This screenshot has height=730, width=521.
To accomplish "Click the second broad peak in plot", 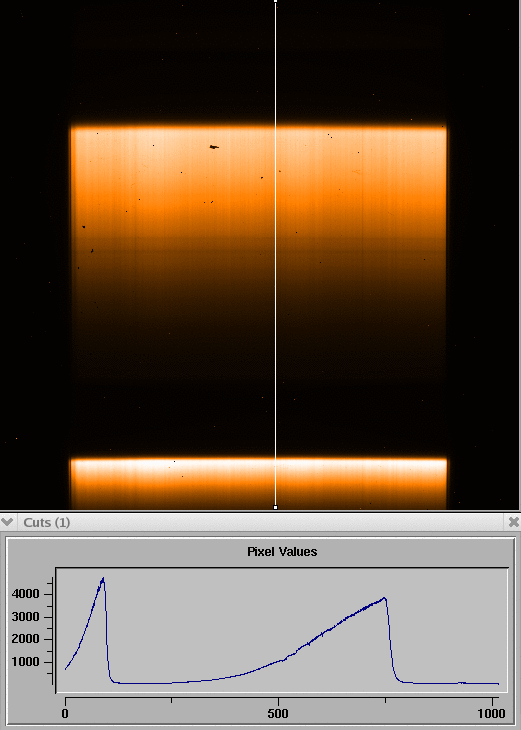I will [x=384, y=599].
